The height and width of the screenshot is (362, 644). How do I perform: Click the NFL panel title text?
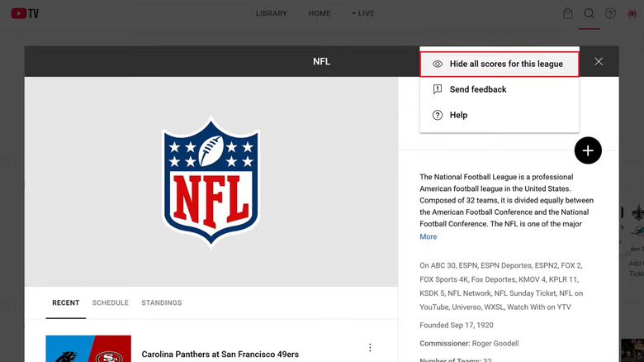point(322,61)
